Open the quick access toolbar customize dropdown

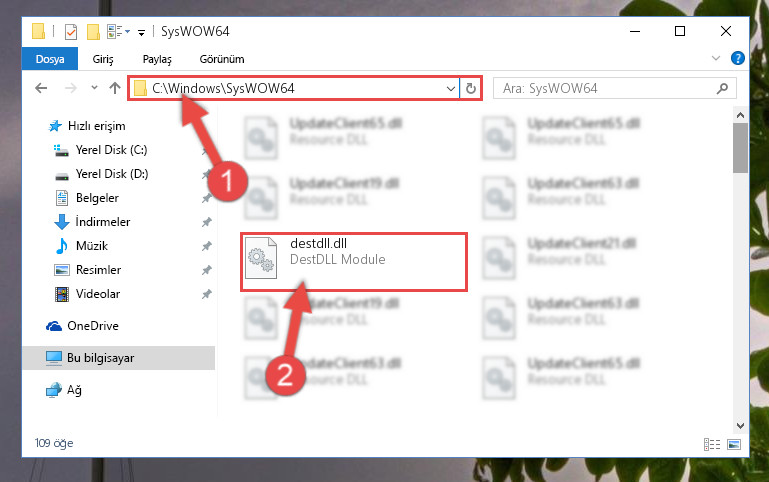point(141,33)
